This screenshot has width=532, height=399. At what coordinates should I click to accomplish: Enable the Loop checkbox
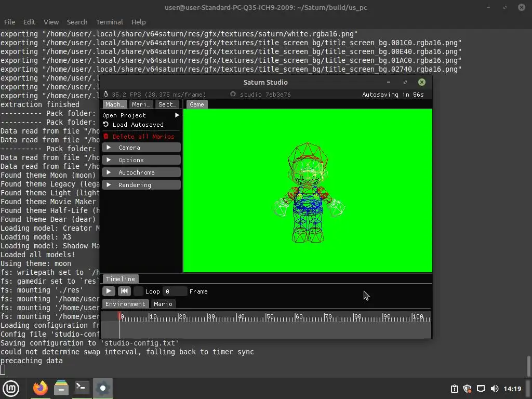point(138,291)
